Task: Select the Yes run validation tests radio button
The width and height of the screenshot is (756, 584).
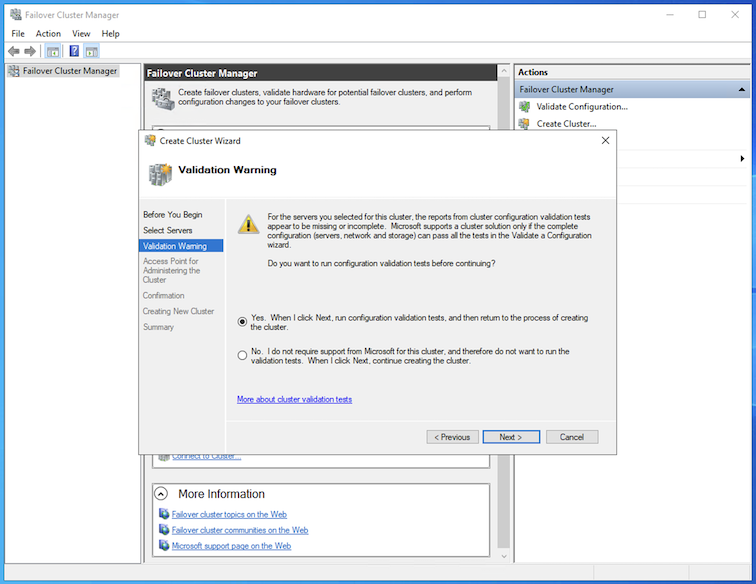Action: point(243,322)
